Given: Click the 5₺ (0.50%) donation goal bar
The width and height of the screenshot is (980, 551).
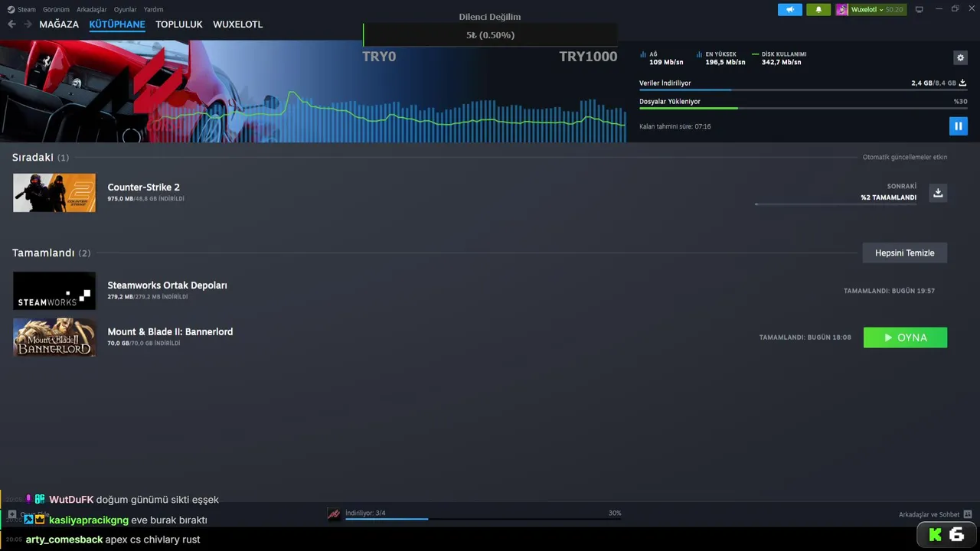Looking at the screenshot, I should click(x=490, y=35).
